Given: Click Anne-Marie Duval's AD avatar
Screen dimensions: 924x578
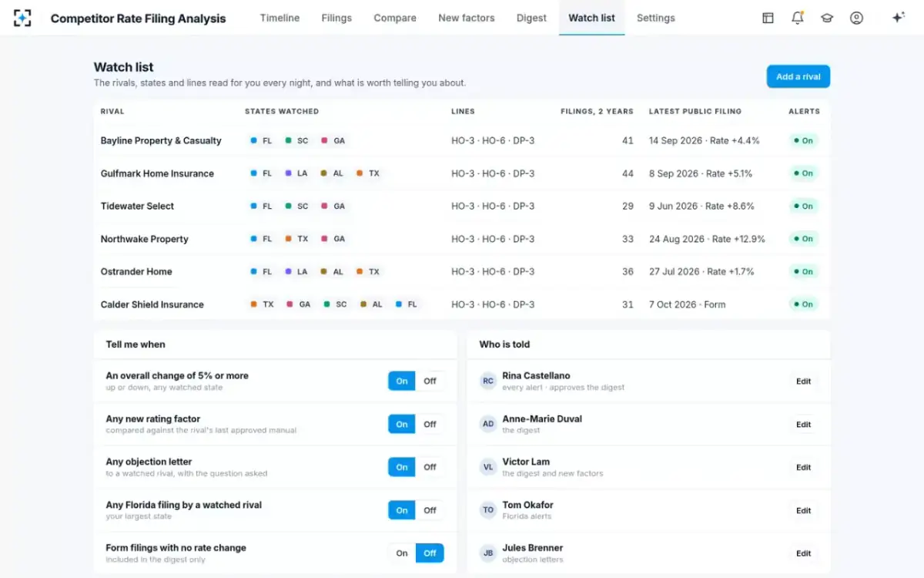Looking at the screenshot, I should [x=488, y=425].
